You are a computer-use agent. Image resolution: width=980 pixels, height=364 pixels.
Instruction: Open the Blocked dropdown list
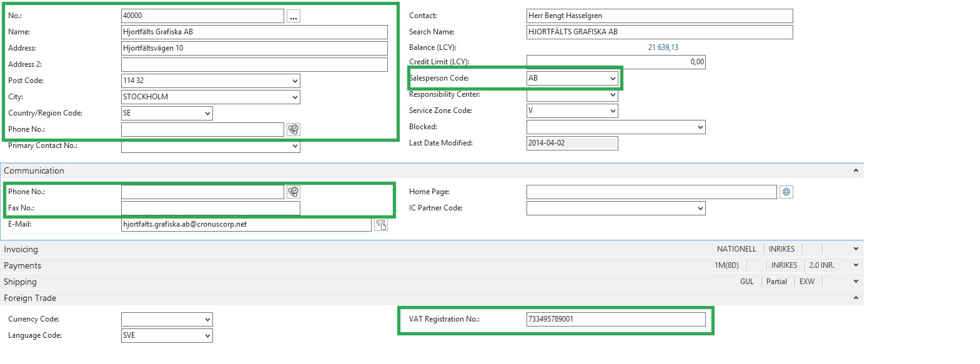[700, 127]
